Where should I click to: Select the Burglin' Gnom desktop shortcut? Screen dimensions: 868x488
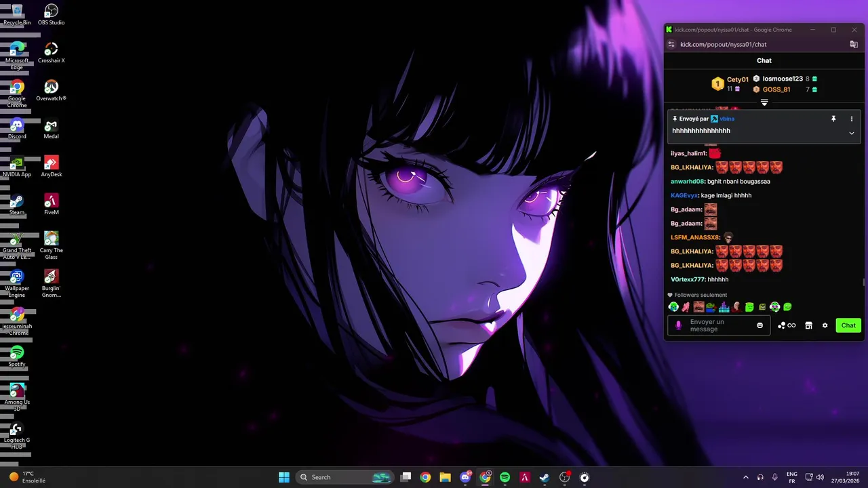51,283
